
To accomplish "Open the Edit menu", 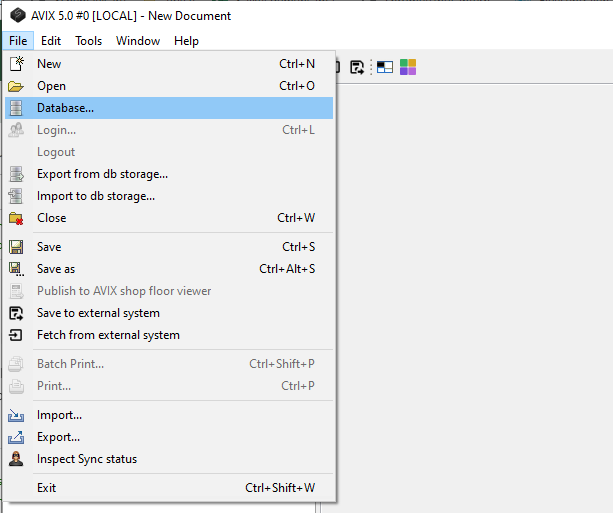I will [51, 41].
